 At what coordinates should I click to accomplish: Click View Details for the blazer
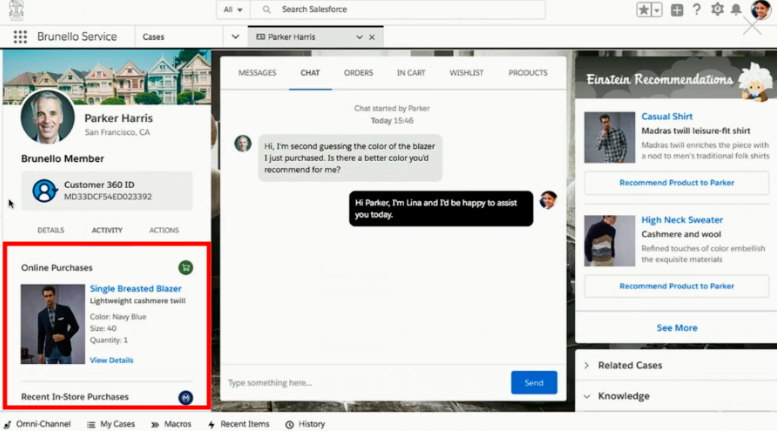click(x=111, y=360)
